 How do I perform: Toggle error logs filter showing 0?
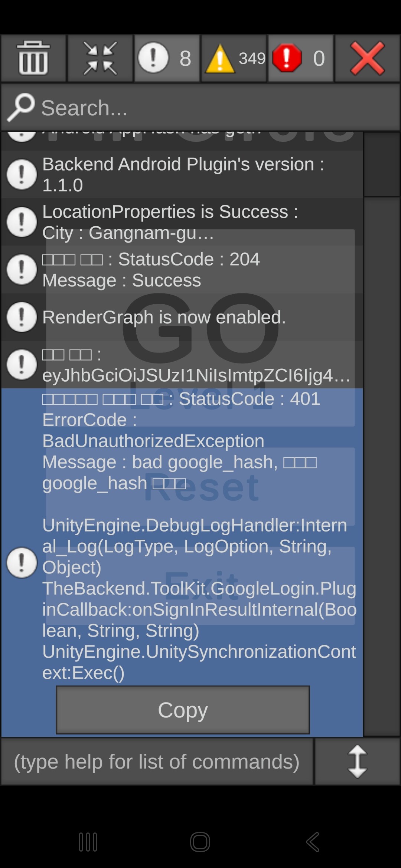point(300,58)
